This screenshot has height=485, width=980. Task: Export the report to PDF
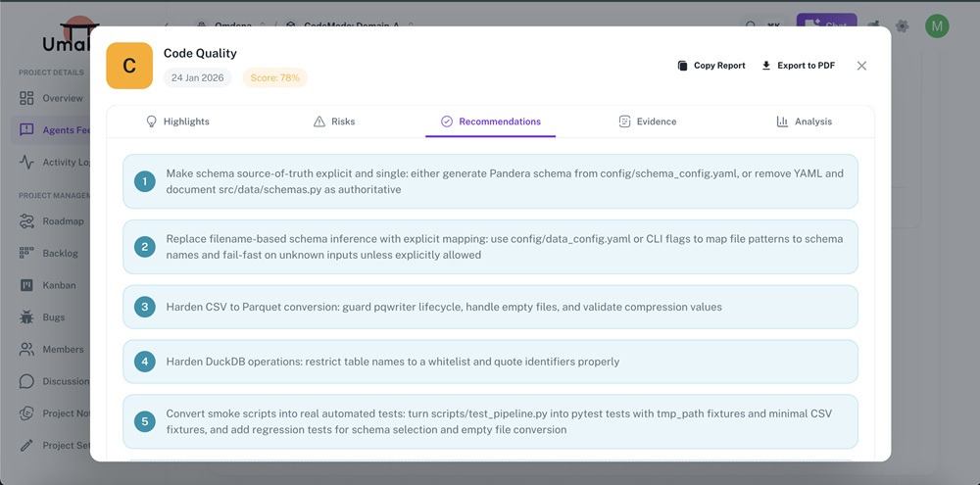tap(798, 66)
